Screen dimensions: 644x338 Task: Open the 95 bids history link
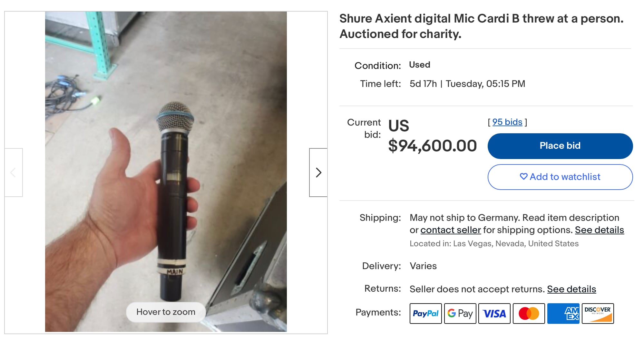pyautogui.click(x=507, y=122)
